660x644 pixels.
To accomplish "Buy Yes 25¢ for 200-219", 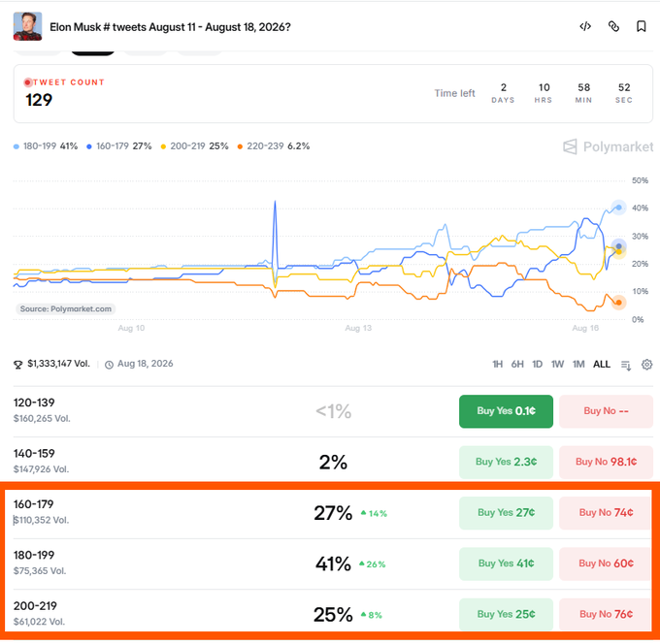I will tap(506, 614).
